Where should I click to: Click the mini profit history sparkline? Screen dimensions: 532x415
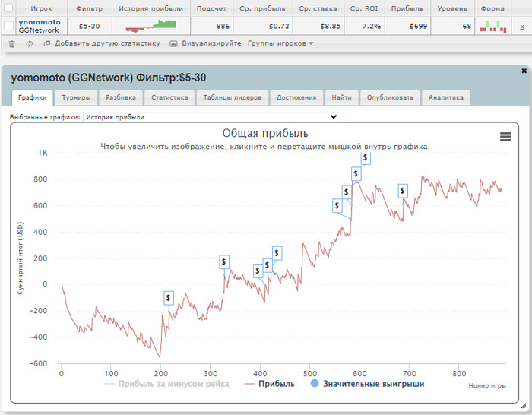point(151,26)
